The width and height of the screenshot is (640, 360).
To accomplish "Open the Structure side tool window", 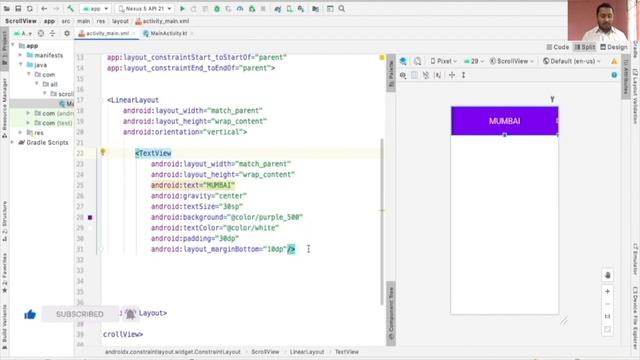I will click(4, 220).
